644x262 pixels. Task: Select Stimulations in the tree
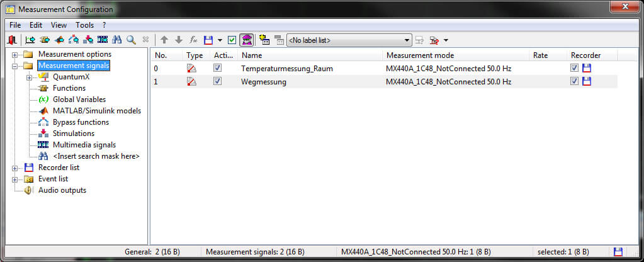coord(74,134)
